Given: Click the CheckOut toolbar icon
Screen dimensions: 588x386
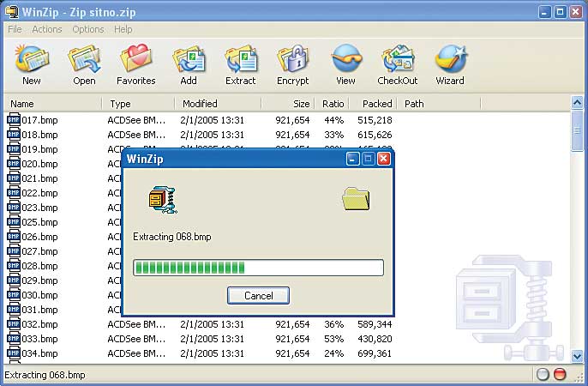Looking at the screenshot, I should pos(398,58).
